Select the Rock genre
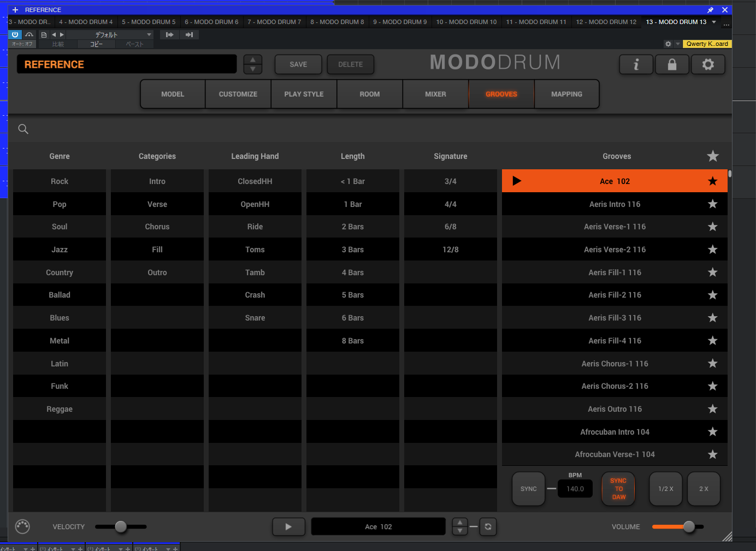This screenshot has height=551, width=756. click(x=60, y=181)
